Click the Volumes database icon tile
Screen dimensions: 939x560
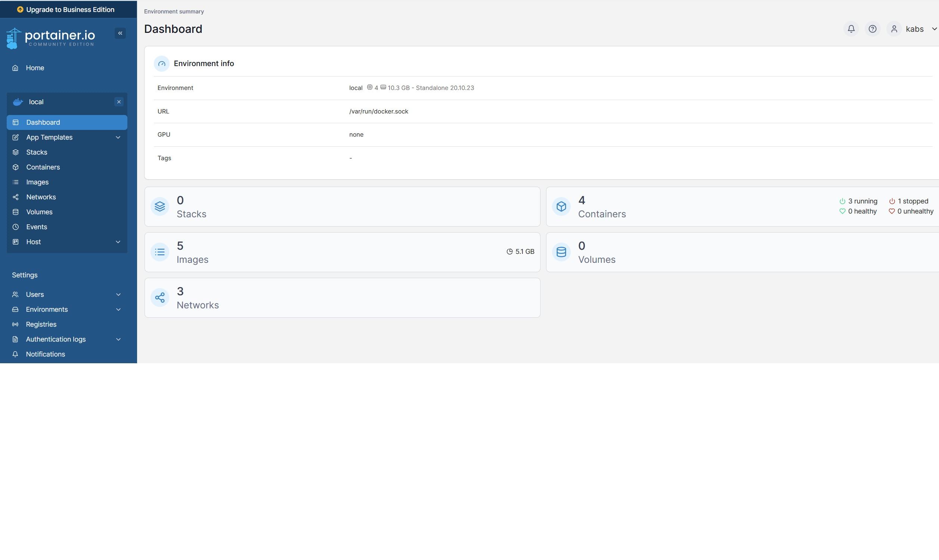tap(561, 252)
